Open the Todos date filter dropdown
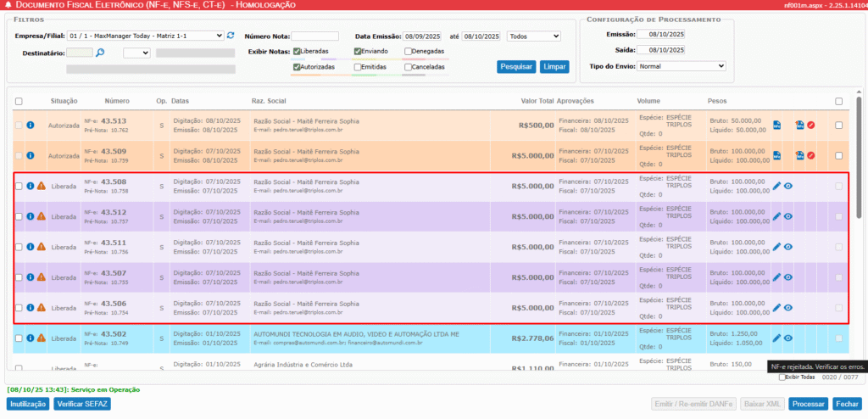This screenshot has height=419, width=868. coord(533,36)
